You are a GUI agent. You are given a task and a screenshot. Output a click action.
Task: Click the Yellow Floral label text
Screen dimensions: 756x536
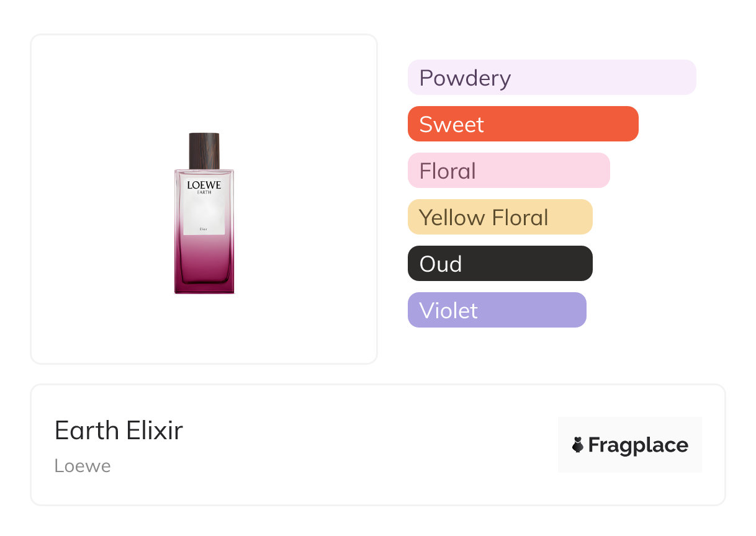(x=484, y=218)
